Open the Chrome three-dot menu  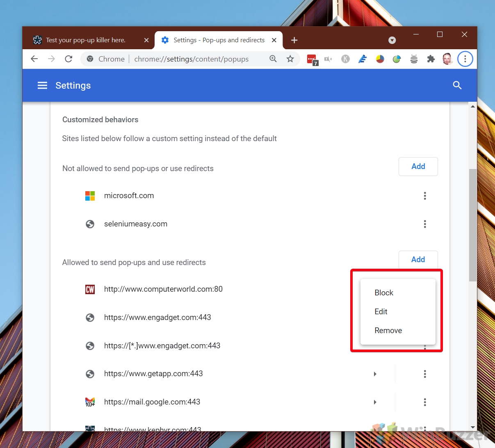465,59
